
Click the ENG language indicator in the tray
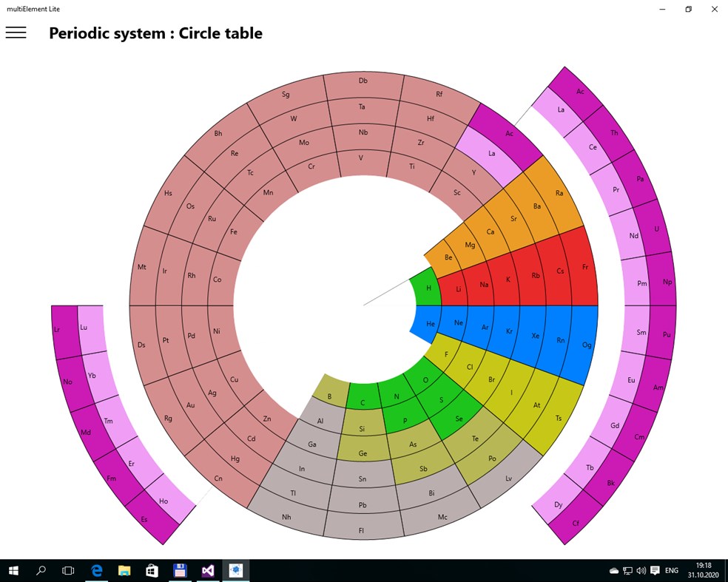672,570
